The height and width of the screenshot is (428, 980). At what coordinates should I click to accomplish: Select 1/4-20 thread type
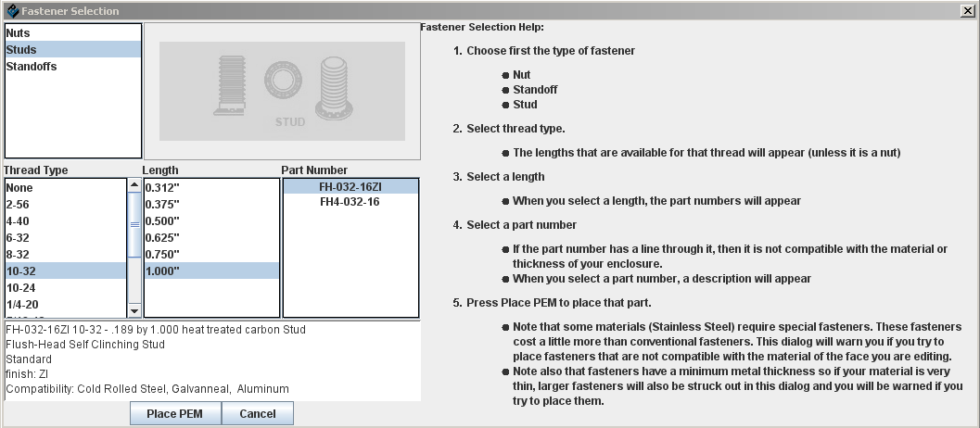click(22, 304)
